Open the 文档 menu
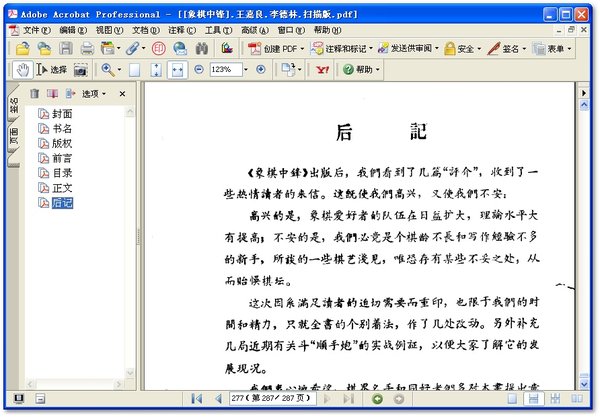The image size is (600, 417). [146, 30]
